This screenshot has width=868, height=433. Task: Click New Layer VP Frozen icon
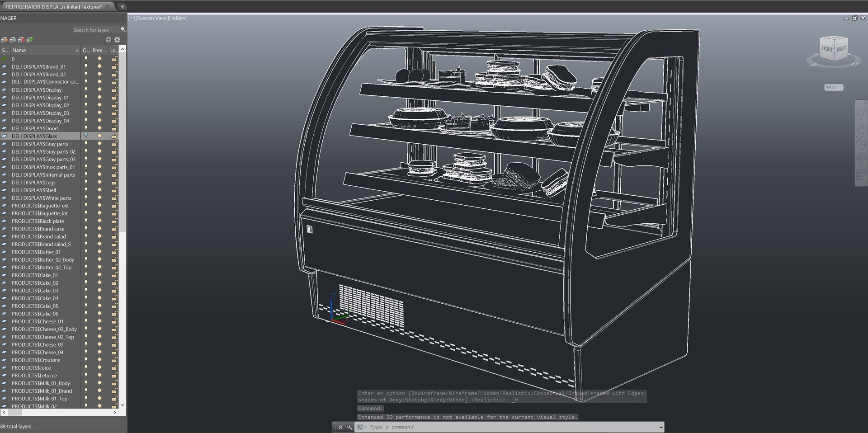13,40
